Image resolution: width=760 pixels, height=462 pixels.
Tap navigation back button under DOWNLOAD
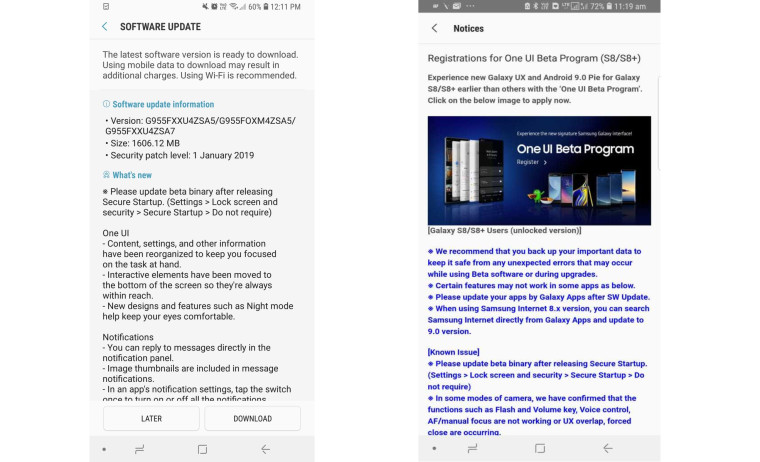pyautogui.click(x=265, y=449)
